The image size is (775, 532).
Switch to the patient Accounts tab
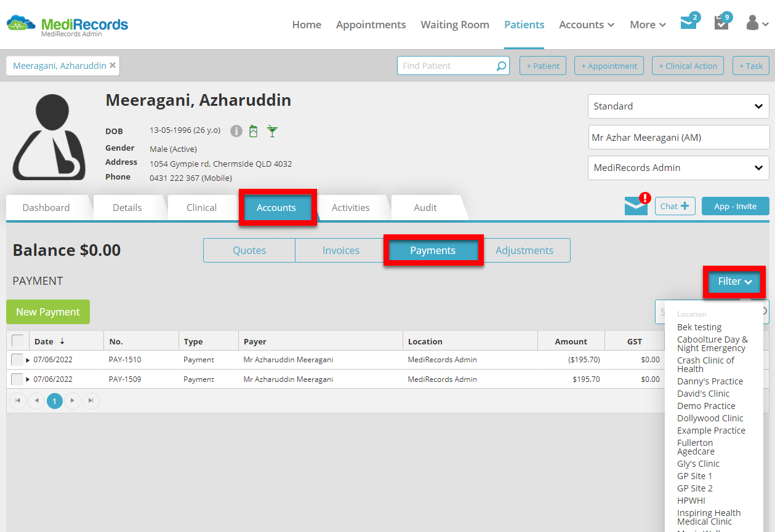click(276, 207)
